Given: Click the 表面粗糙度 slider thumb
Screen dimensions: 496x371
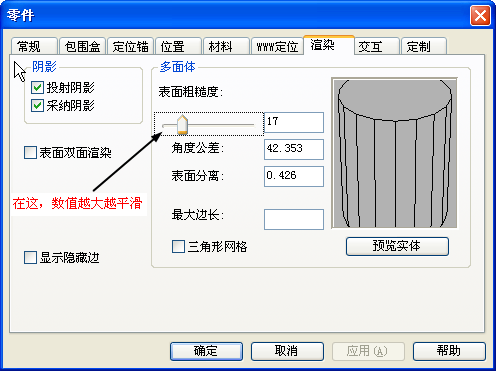Looking at the screenshot, I should coord(182,125).
